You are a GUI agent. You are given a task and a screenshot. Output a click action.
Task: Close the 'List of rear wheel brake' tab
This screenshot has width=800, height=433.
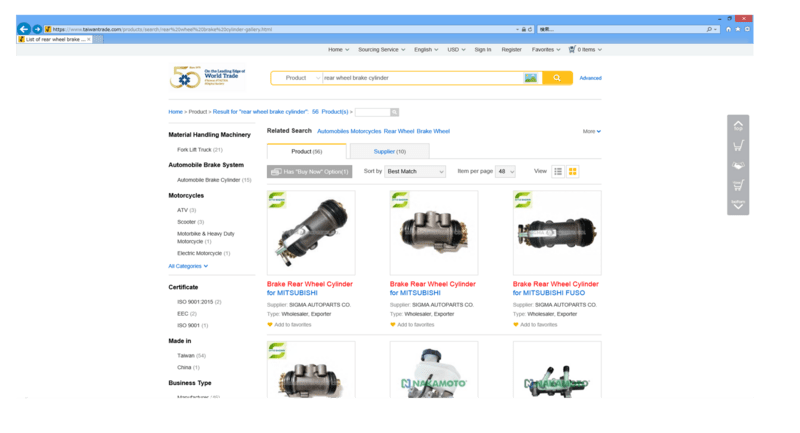tap(89, 39)
